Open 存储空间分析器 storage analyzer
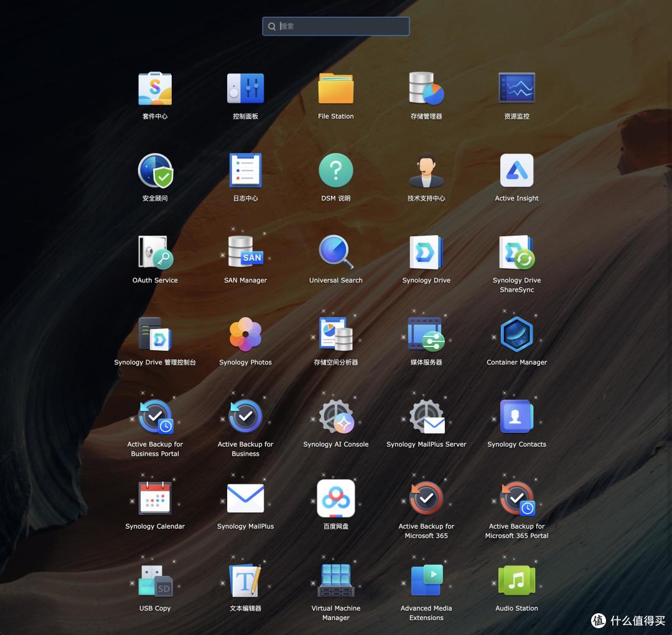 (335, 334)
